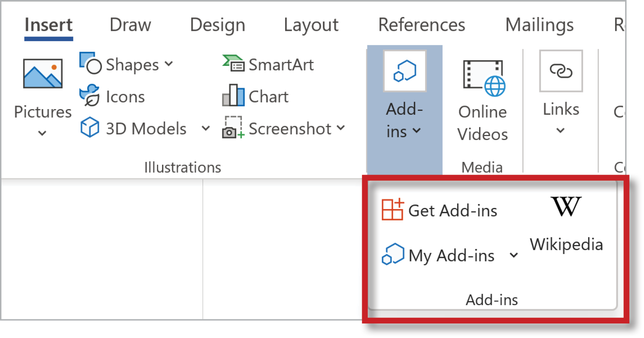The width and height of the screenshot is (644, 338).
Task: Click the My Add-ins label
Action: (x=451, y=256)
